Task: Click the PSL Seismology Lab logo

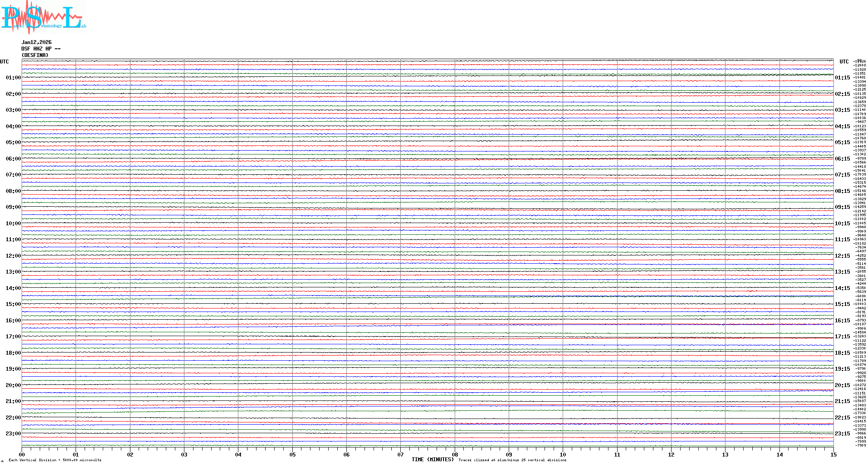Action: click(43, 17)
